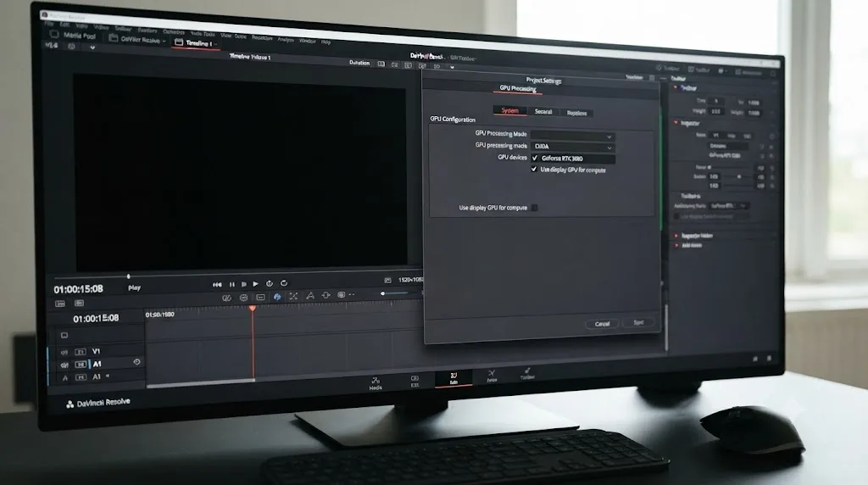This screenshot has height=485, width=868.
Task: Select the third tab in the settings dialog
Action: [576, 113]
